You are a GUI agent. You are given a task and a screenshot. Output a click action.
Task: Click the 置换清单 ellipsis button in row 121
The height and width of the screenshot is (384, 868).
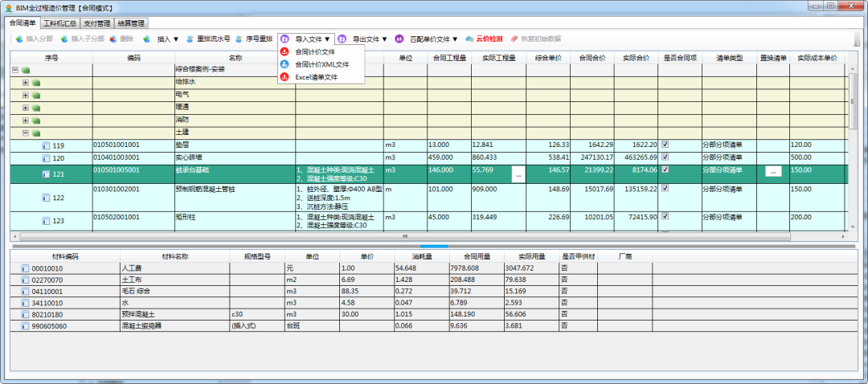click(772, 172)
